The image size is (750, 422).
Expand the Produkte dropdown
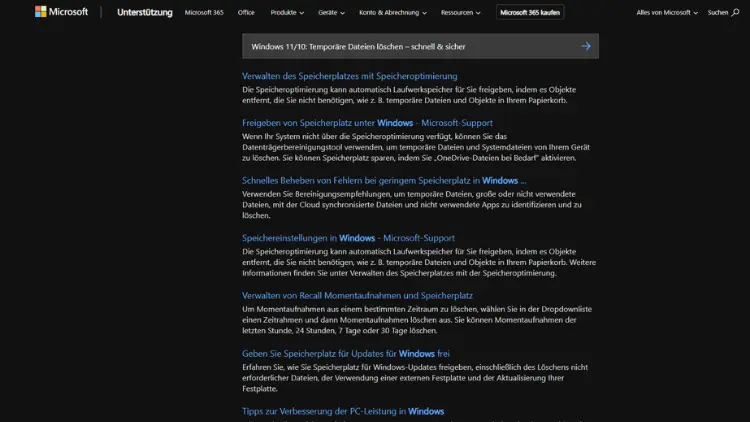point(287,12)
